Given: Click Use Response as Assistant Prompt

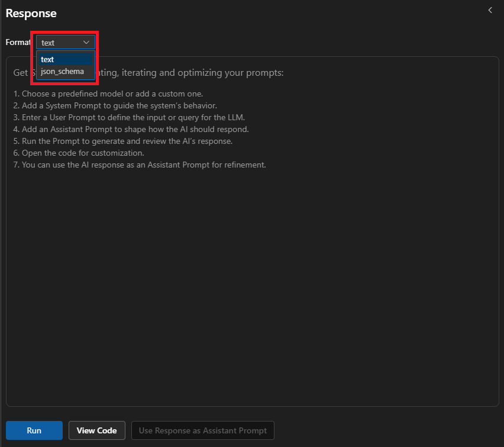Looking at the screenshot, I should click(203, 430).
